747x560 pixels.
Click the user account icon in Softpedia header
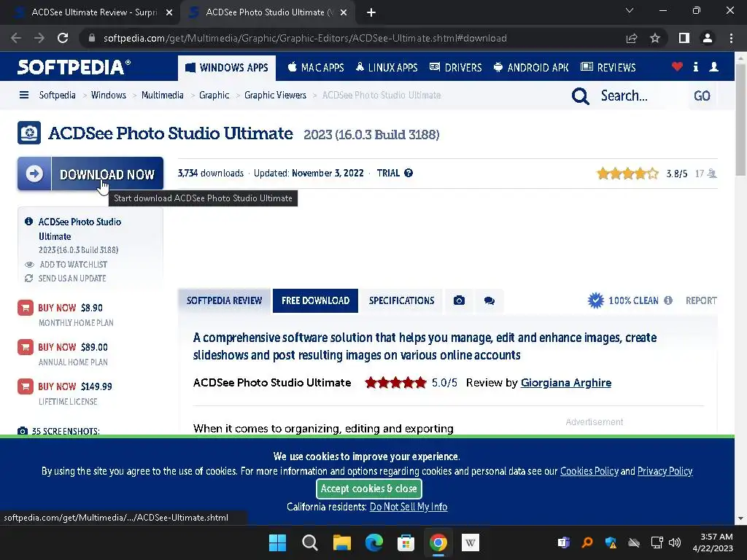pos(713,66)
